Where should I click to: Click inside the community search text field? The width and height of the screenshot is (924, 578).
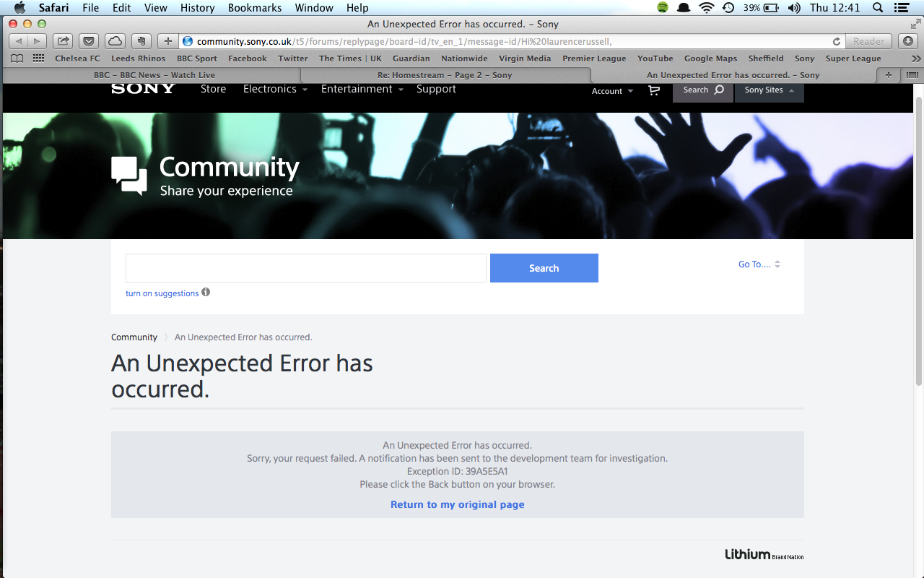tap(305, 268)
